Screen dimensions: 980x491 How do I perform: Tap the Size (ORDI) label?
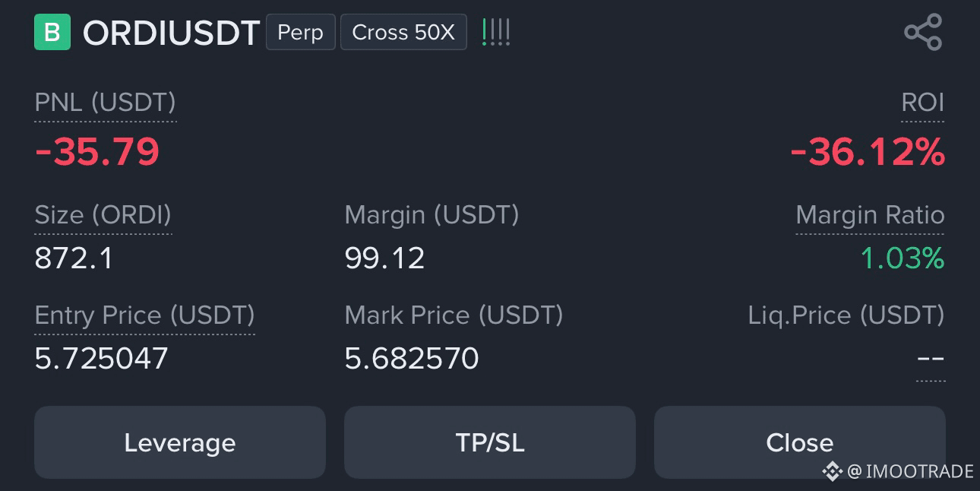(103, 215)
